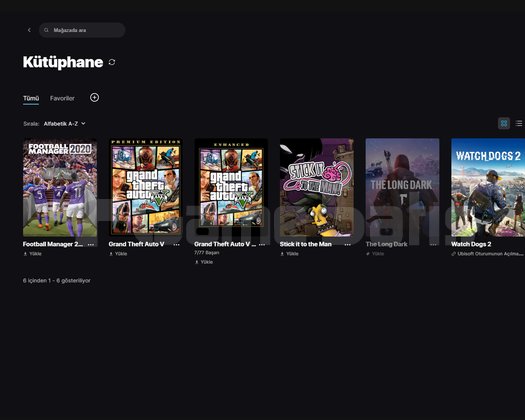Click the Mağazada ara search field

click(x=82, y=30)
